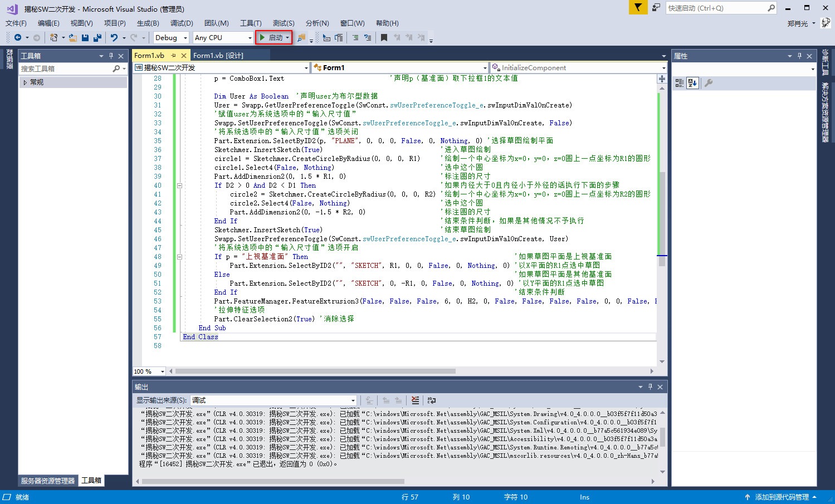Switch Properties to alphabetical sort view

pos(692,83)
